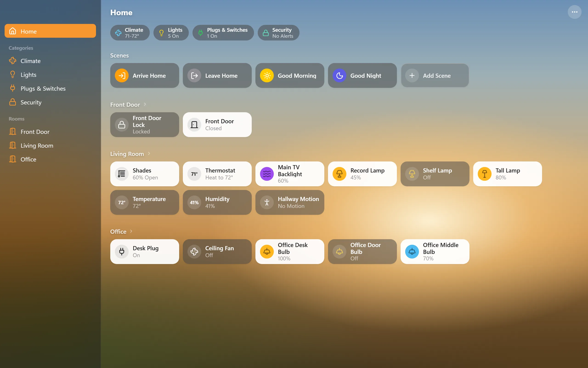Screen dimensions: 588x368
Task: Open Plugs & Switches category in sidebar
Action: 50,88
